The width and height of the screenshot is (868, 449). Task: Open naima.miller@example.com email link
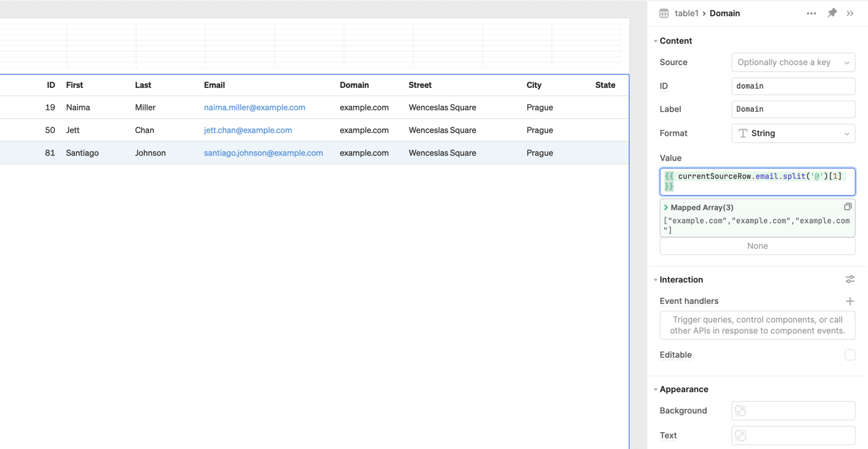255,108
